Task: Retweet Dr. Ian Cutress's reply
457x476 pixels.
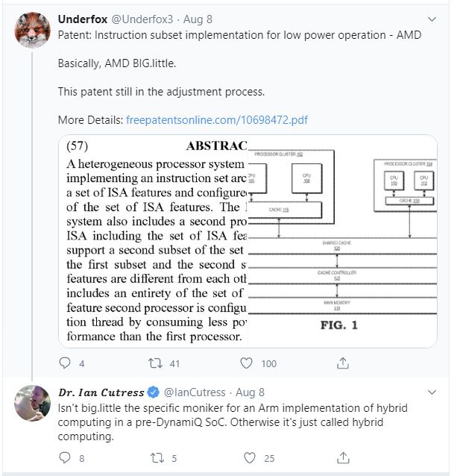Action: [156, 457]
